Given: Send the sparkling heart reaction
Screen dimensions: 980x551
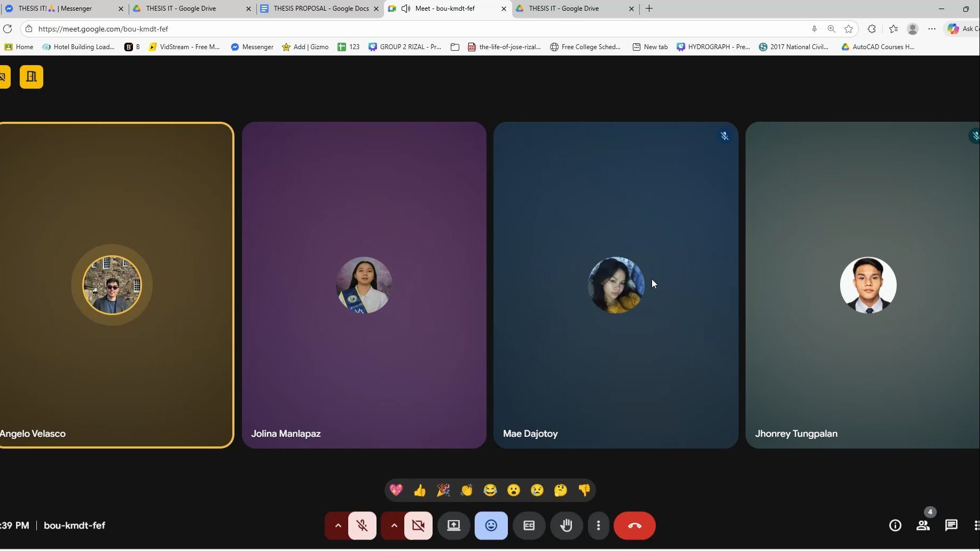Looking at the screenshot, I should [396, 490].
